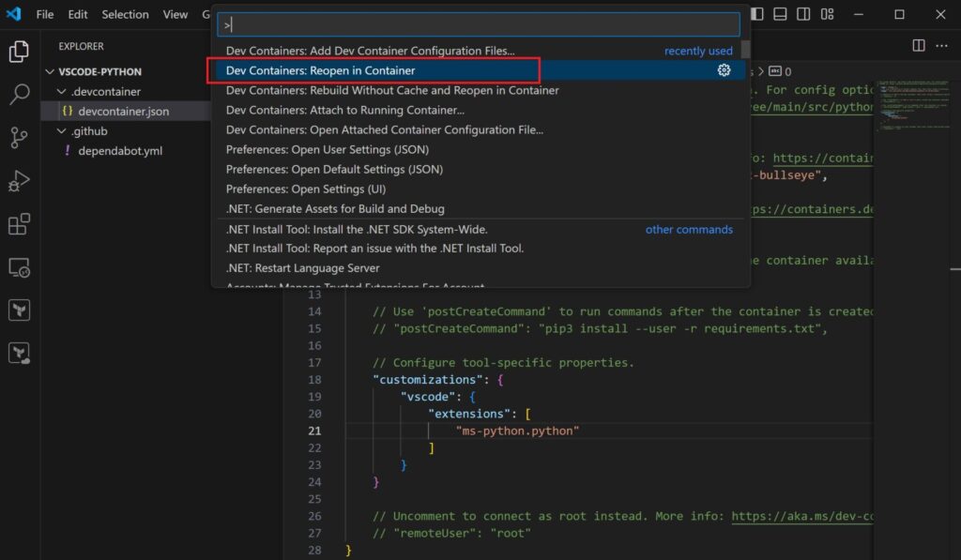This screenshot has height=560, width=961.
Task: Open the Run and Debug view
Action: (x=19, y=181)
